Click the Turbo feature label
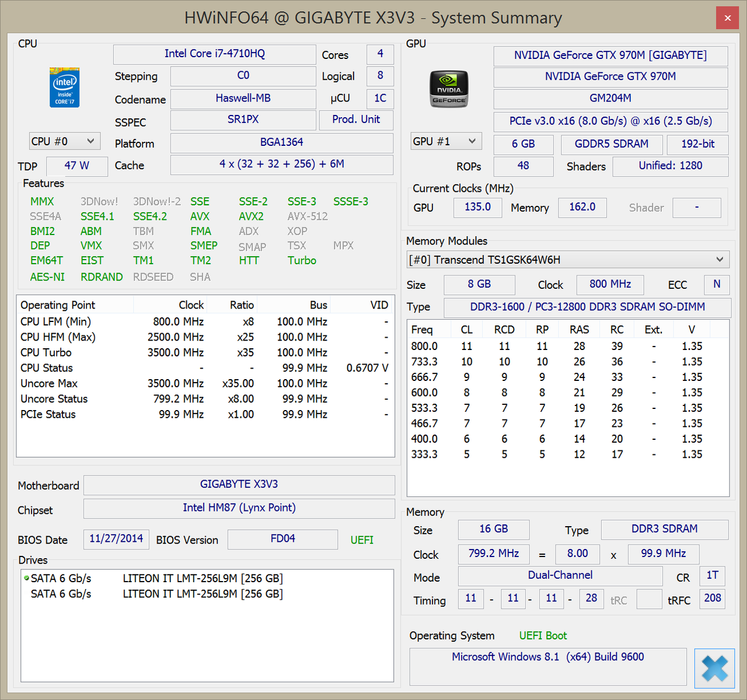The height and width of the screenshot is (700, 747). click(302, 261)
